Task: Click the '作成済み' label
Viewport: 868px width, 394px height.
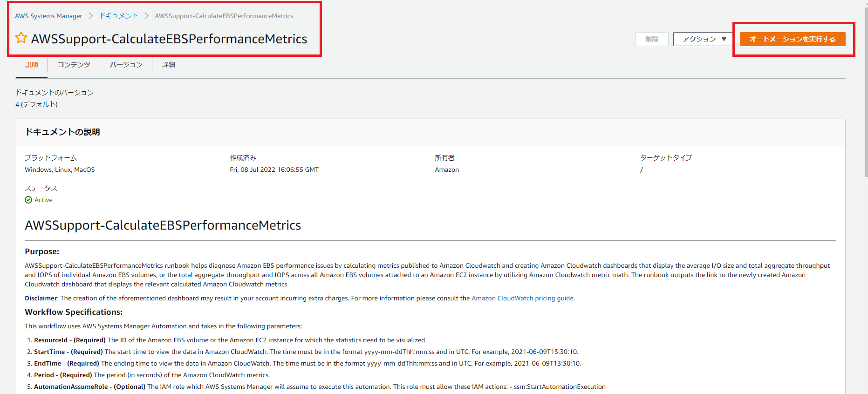Action: [x=243, y=158]
